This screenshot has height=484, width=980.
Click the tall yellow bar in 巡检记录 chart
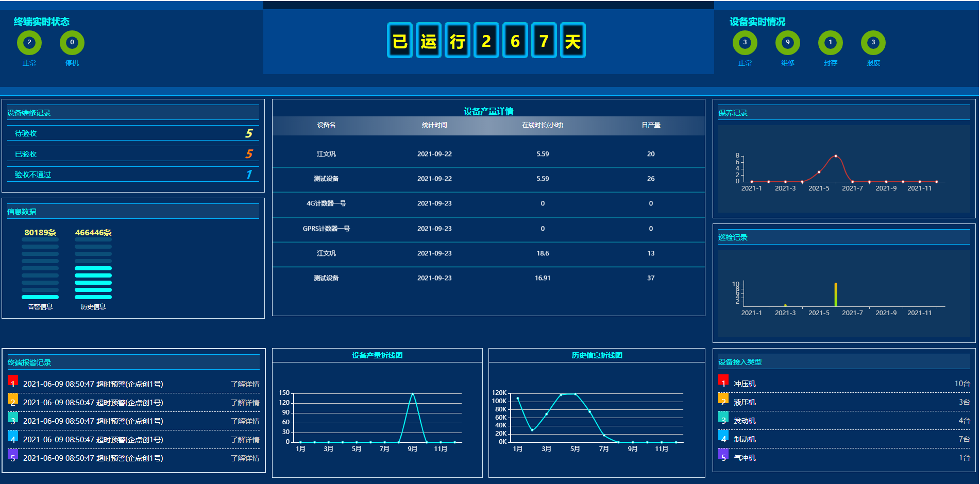[836, 295]
